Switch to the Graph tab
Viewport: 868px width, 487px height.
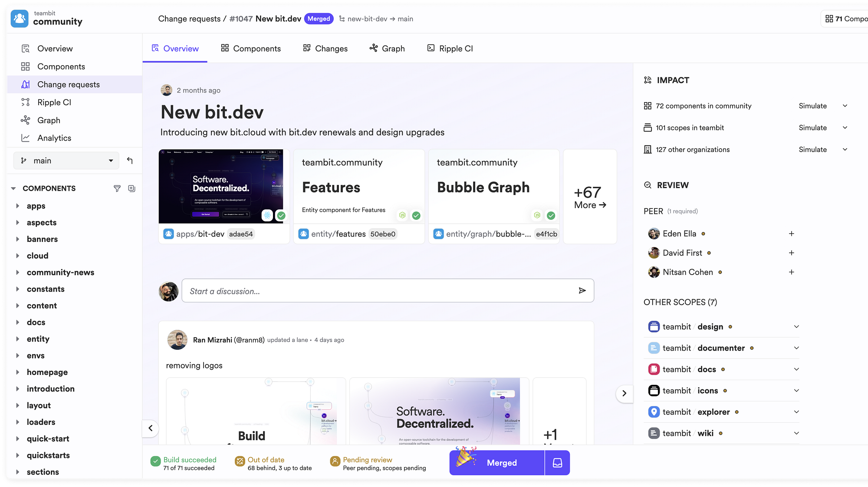click(387, 48)
